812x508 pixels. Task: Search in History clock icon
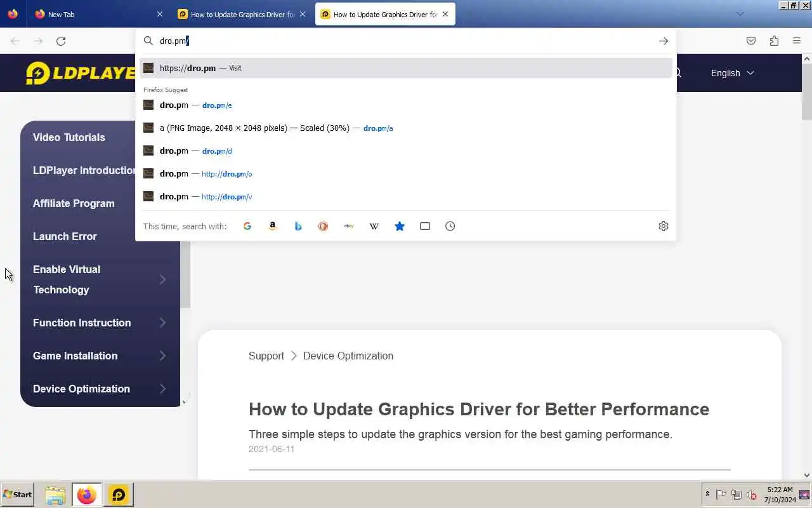[450, 226]
